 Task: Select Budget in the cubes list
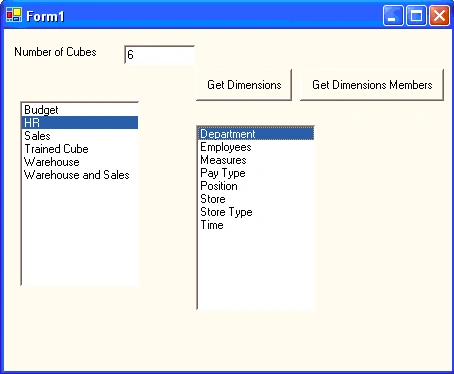(80, 110)
